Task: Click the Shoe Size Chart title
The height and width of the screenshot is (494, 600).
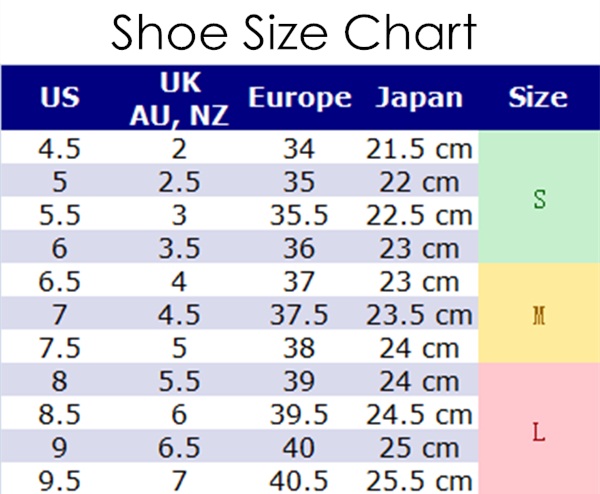Action: tap(293, 32)
